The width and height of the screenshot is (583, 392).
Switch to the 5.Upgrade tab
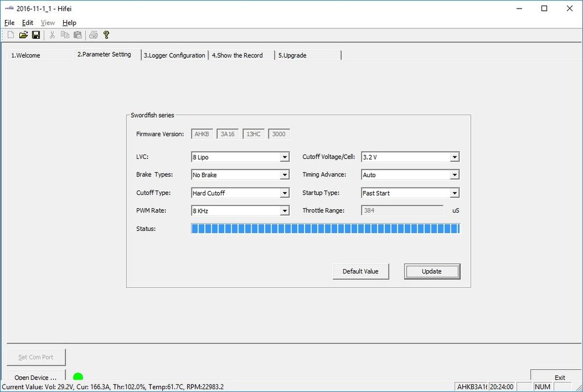(x=308, y=55)
